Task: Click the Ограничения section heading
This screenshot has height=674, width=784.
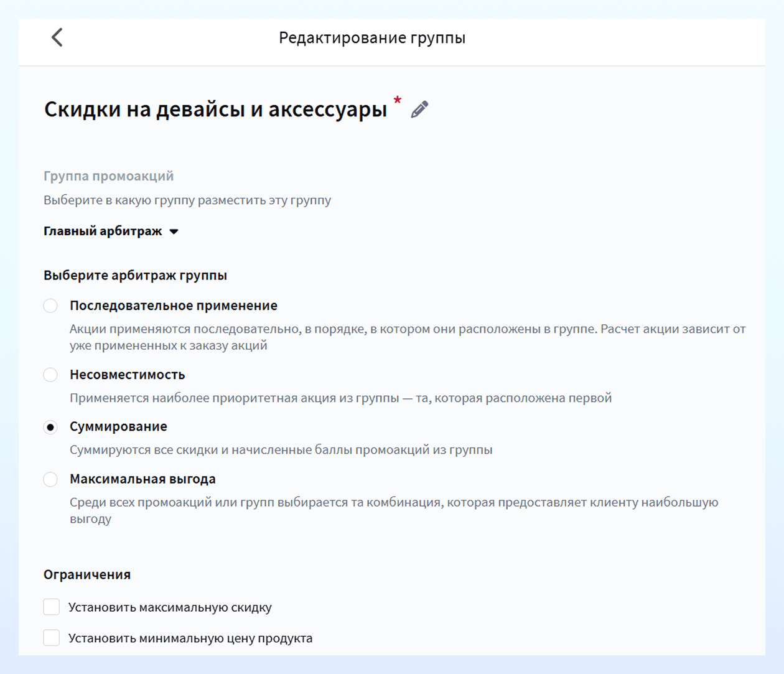Action: click(87, 574)
